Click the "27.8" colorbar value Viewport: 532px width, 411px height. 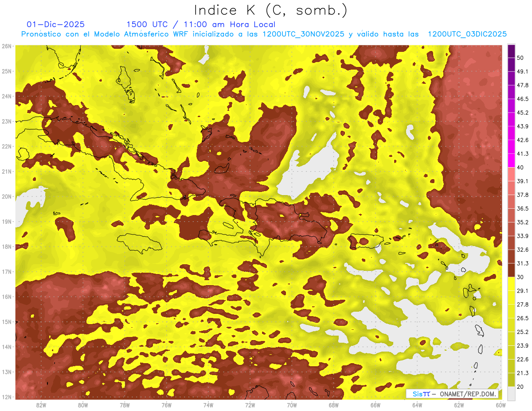523,305
